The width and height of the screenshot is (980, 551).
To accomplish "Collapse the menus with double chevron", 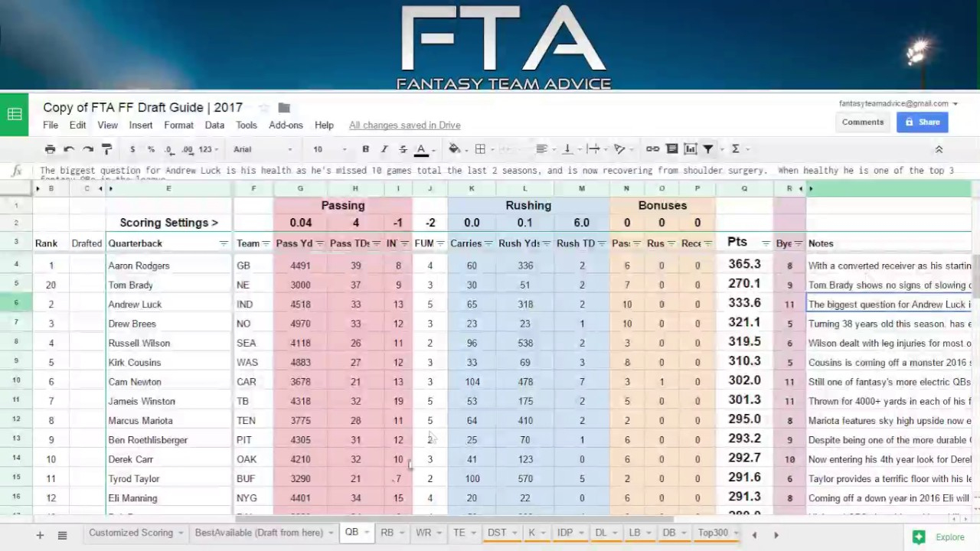I will tap(939, 149).
